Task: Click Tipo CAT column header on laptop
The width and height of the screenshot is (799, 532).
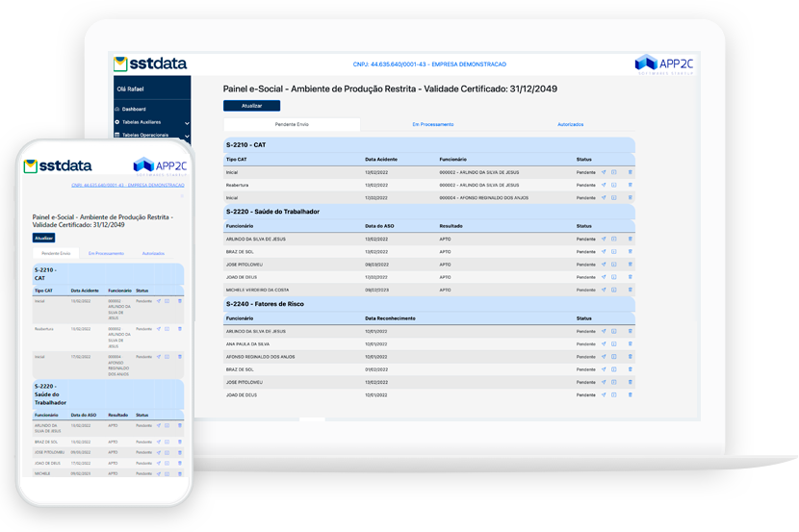Action: tap(237, 160)
